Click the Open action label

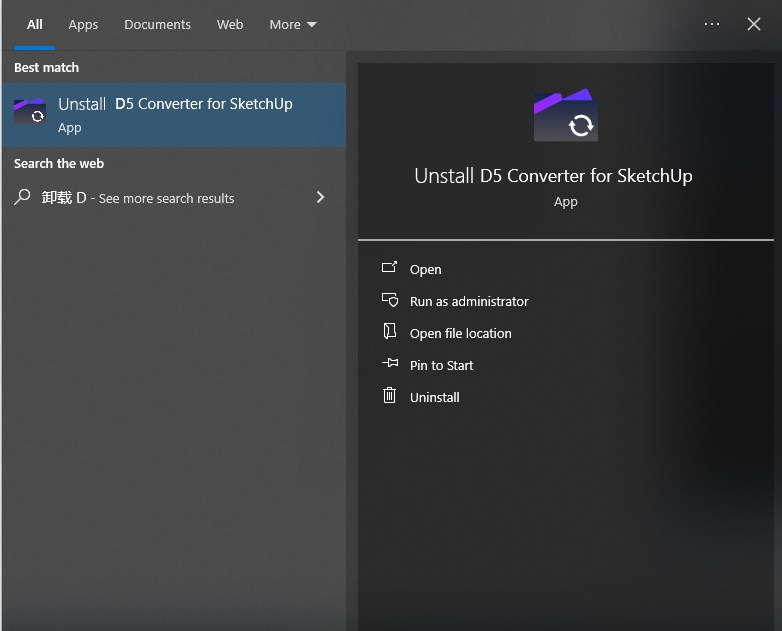pyautogui.click(x=425, y=269)
